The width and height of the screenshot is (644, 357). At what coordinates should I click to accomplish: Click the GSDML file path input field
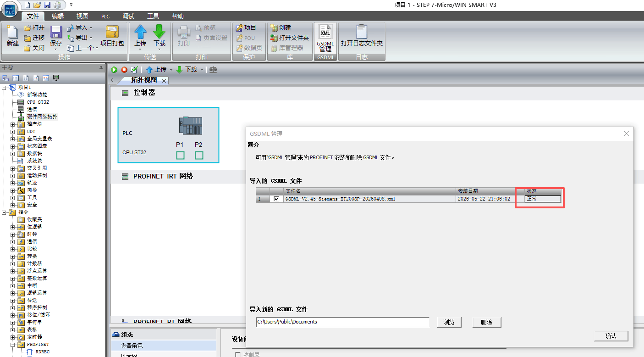point(342,322)
